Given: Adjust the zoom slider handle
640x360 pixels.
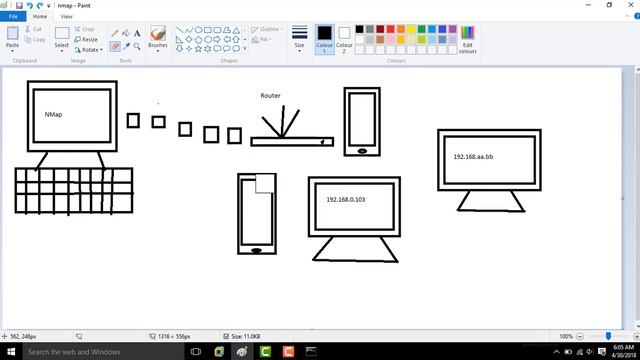Looking at the screenshot, I should coord(608,336).
